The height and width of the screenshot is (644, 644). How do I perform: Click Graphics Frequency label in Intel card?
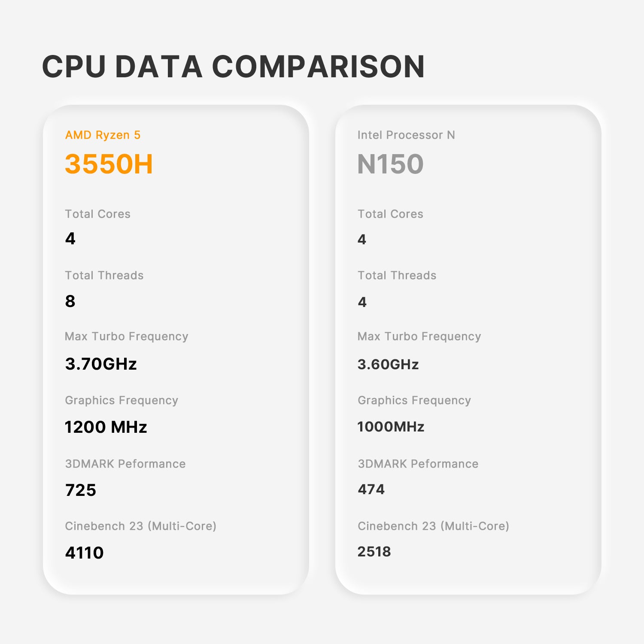[x=414, y=400]
